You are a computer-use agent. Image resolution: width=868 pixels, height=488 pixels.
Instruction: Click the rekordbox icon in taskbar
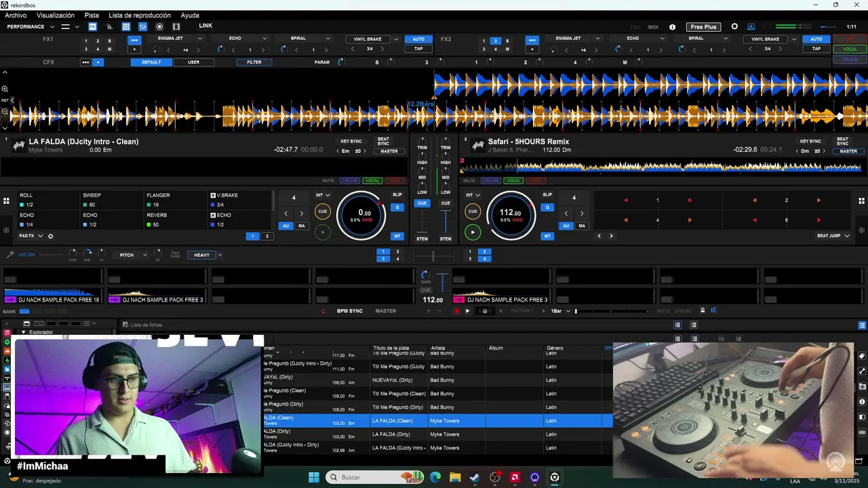(555, 477)
